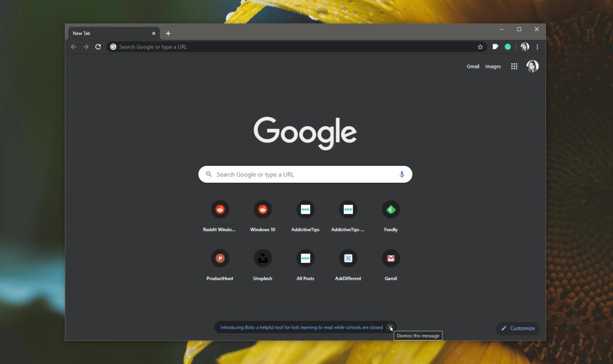Image resolution: width=613 pixels, height=364 pixels.
Task: Reload the current page
Action: click(98, 46)
